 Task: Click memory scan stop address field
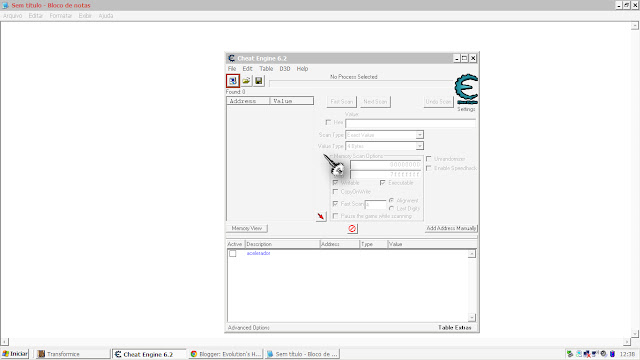click(x=385, y=175)
